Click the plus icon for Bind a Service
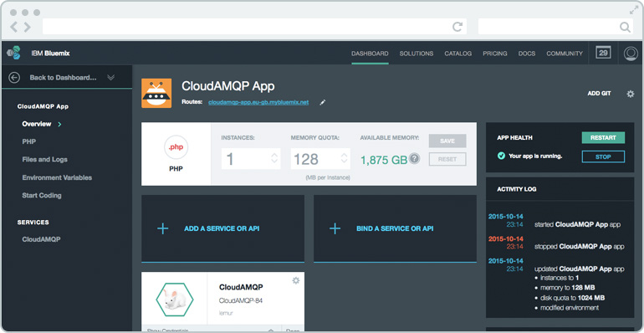Image resolution: width=644 pixels, height=333 pixels. coord(335,228)
